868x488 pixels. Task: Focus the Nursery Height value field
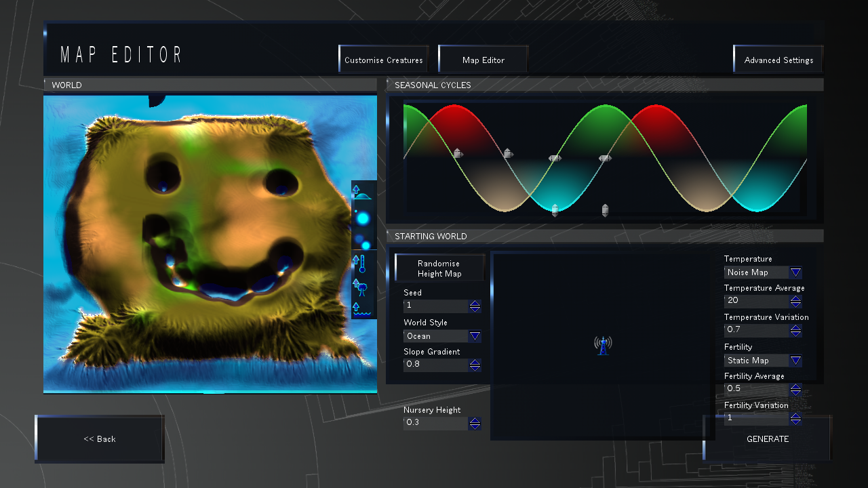436,423
